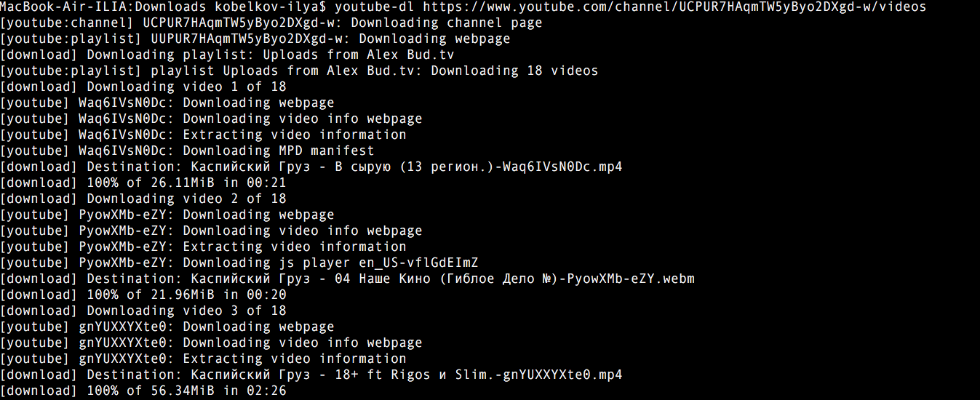The width and height of the screenshot is (980, 400).
Task: Click '100% of 21.96MiB in 00:20' progress line
Action: 143,295
